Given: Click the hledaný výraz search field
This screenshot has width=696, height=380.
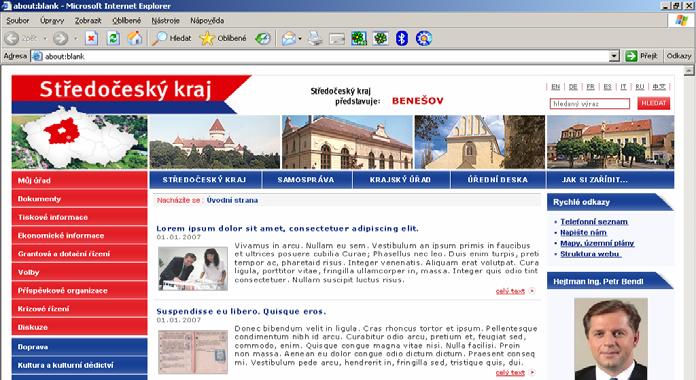Looking at the screenshot, I should click(x=590, y=104).
